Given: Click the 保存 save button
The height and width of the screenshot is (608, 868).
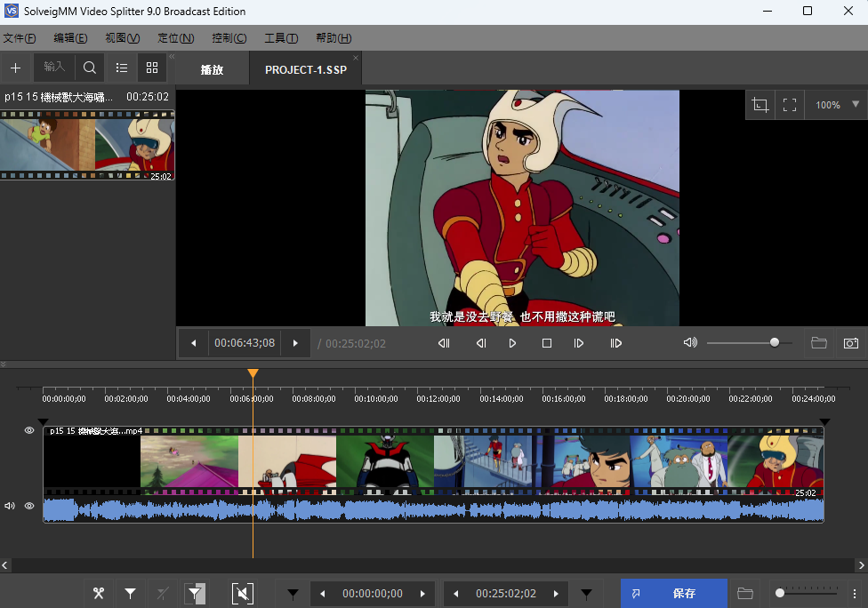Looking at the screenshot, I should tap(674, 594).
